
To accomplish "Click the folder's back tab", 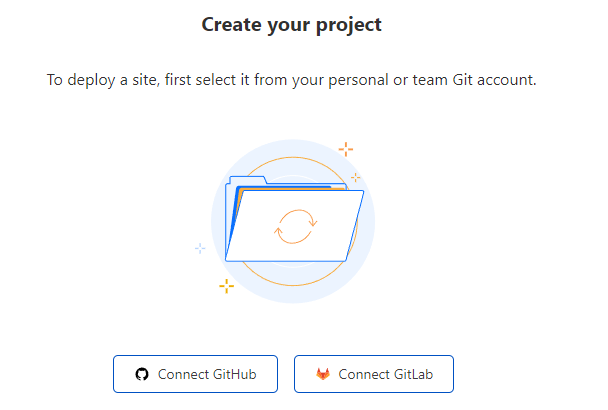I will pyautogui.click(x=245, y=179).
